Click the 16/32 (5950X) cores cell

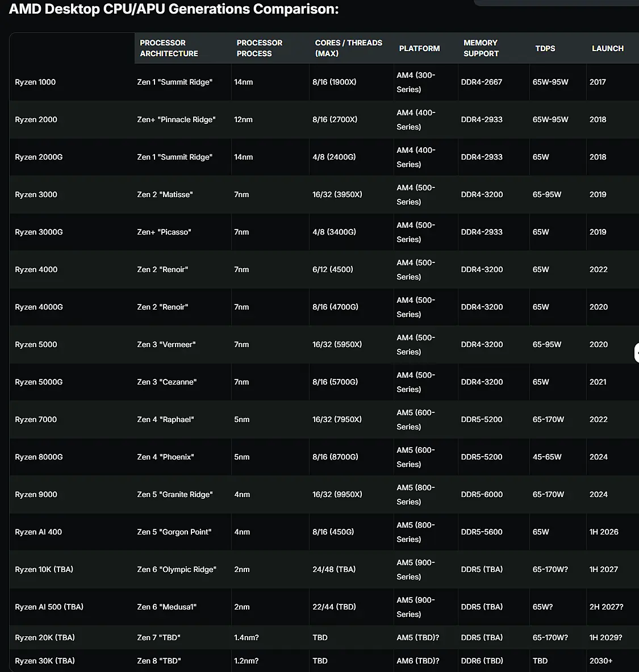337,345
